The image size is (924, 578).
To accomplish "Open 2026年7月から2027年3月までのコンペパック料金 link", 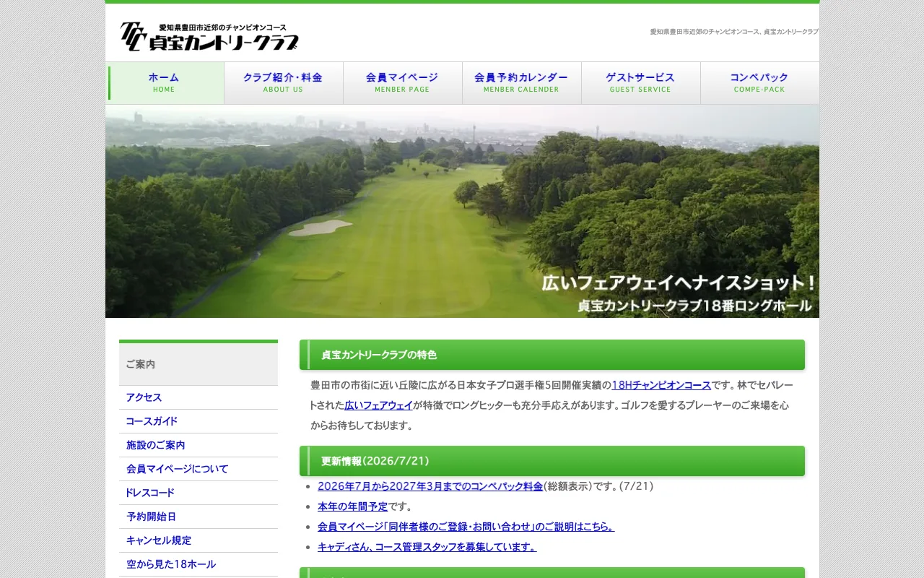I will (x=430, y=486).
